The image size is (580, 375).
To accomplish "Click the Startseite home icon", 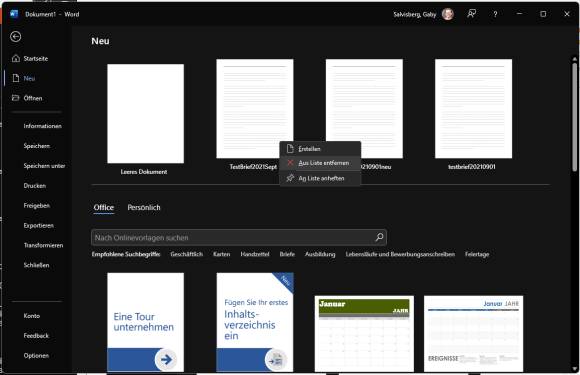I will point(16,58).
